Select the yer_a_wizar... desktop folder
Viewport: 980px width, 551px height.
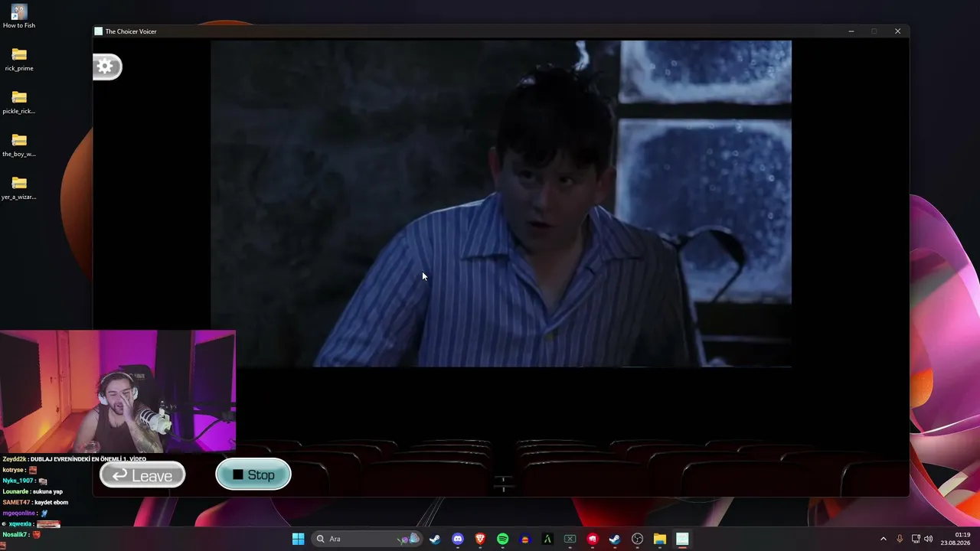19,187
